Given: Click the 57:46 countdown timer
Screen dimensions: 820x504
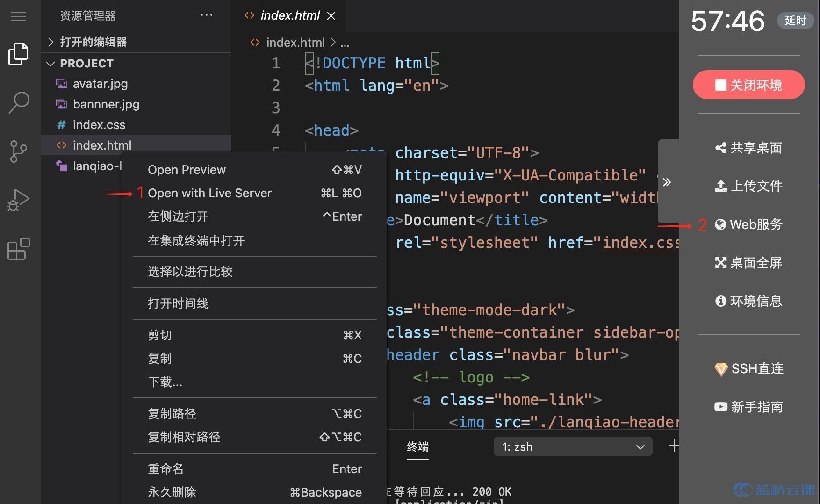Looking at the screenshot, I should coord(728,21).
